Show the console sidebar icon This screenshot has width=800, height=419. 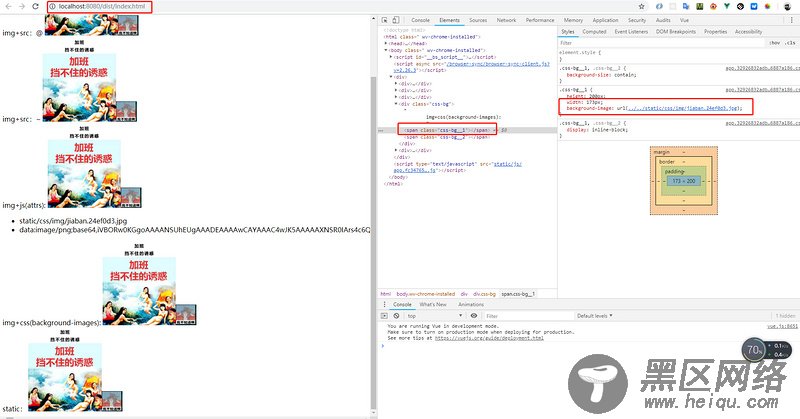point(385,316)
